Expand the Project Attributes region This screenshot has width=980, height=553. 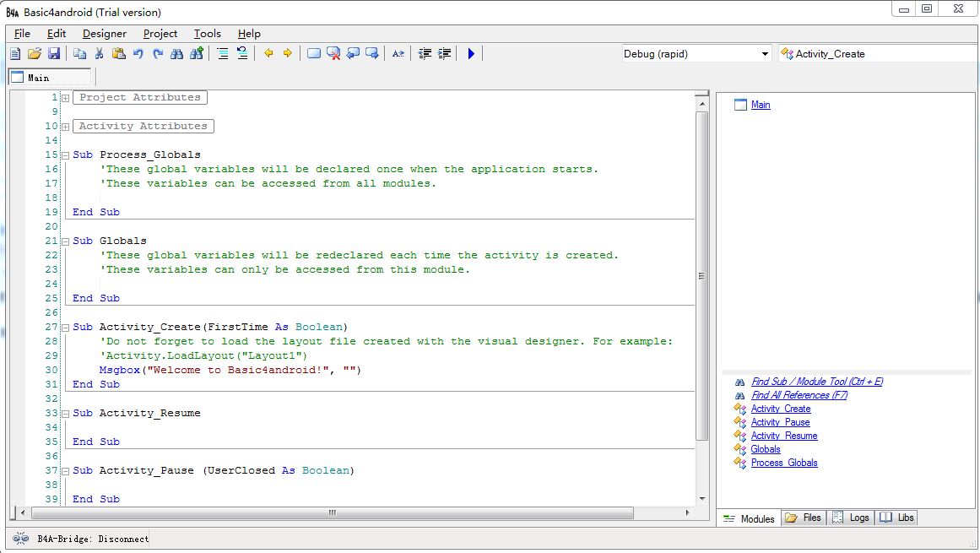click(x=65, y=98)
